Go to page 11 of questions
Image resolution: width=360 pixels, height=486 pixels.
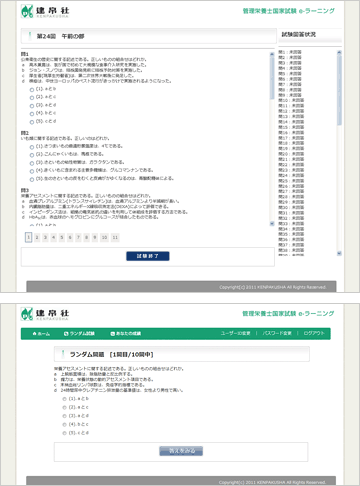click(x=115, y=237)
